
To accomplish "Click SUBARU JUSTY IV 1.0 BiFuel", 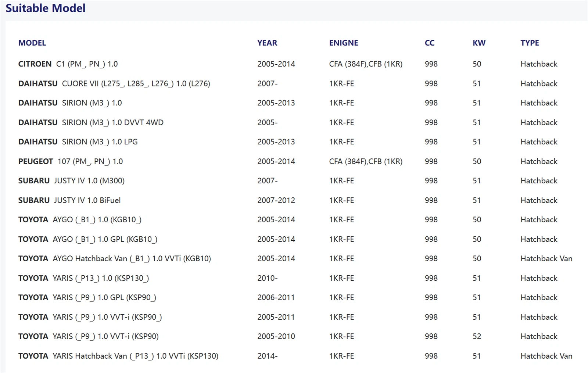I will pyautogui.click(x=69, y=200).
